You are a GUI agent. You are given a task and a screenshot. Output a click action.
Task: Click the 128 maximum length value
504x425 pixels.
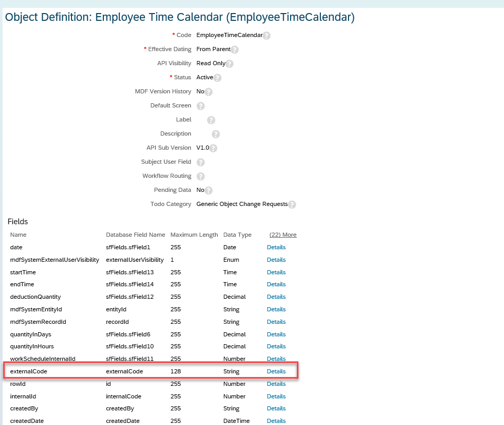pyautogui.click(x=175, y=371)
